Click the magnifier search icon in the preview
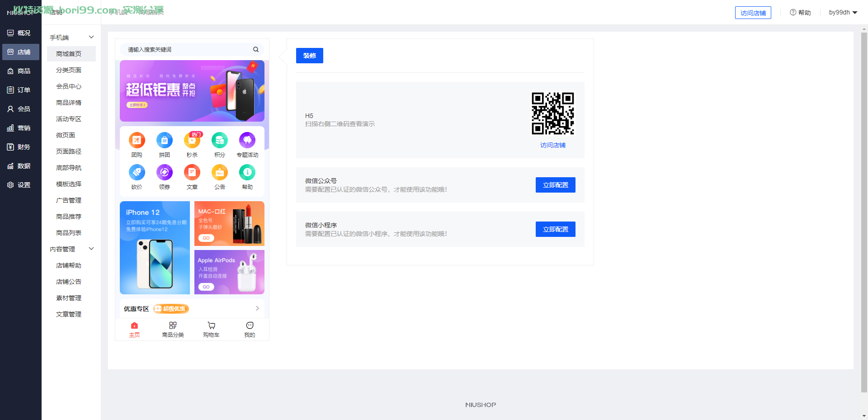This screenshot has height=420, width=868. click(256, 50)
